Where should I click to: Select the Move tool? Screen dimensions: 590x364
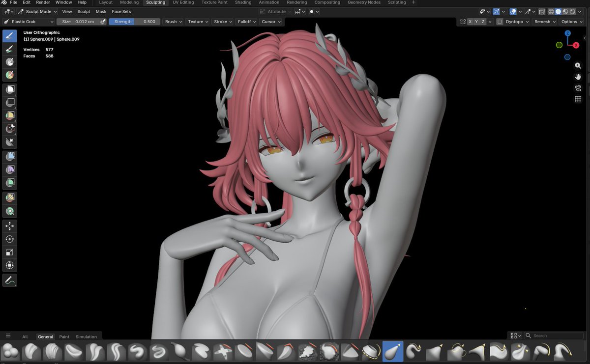(10, 226)
